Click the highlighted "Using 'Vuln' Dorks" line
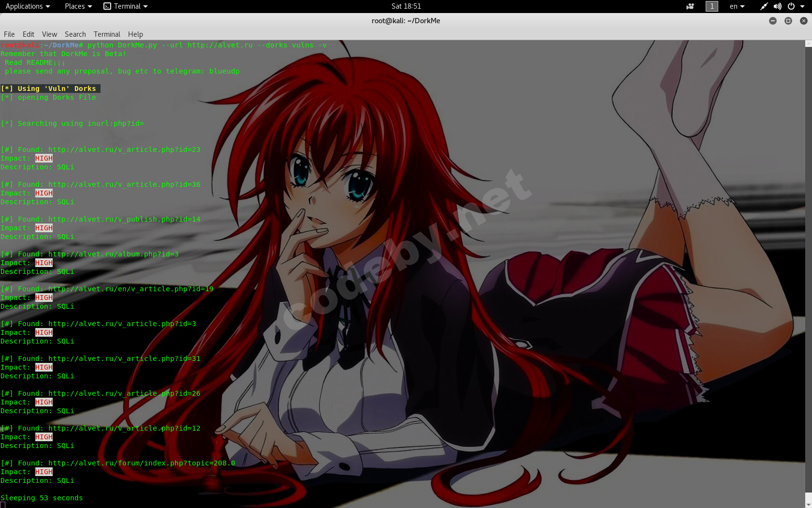The height and width of the screenshot is (508, 812). (x=50, y=89)
